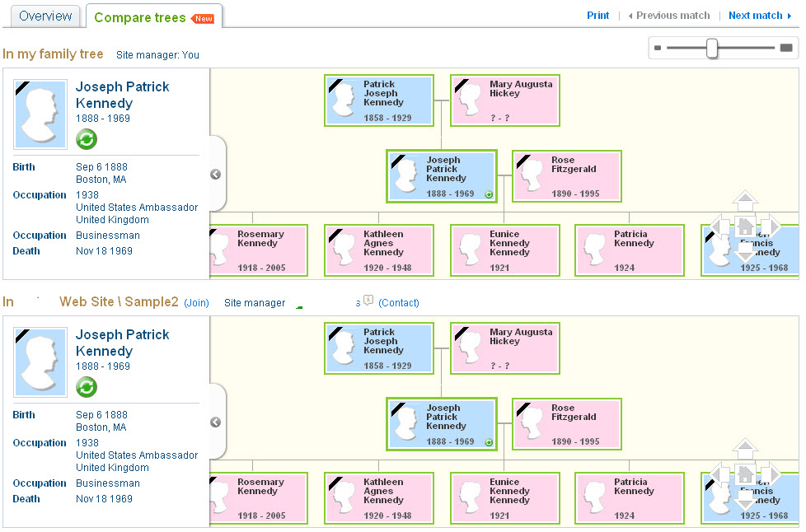Screen dimensions: 806x532
Task: Click the large zoom-in icon right of the slider
Action: pyautogui.click(x=785, y=49)
